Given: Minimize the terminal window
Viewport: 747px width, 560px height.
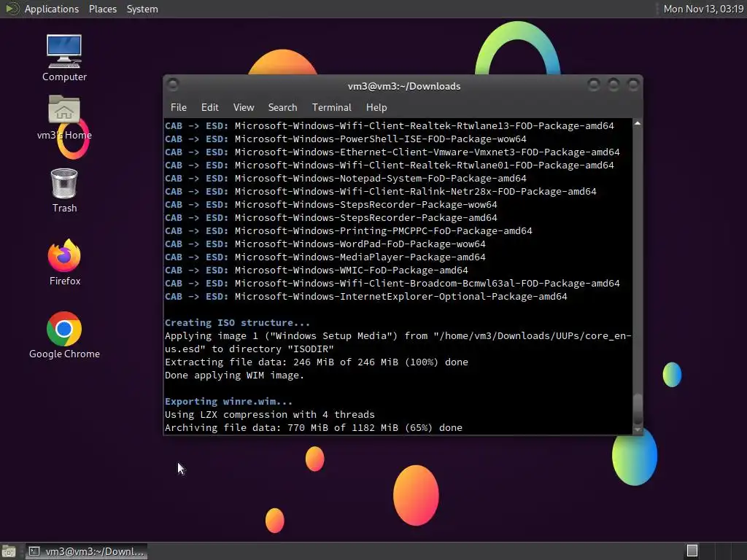Looking at the screenshot, I should (x=594, y=85).
